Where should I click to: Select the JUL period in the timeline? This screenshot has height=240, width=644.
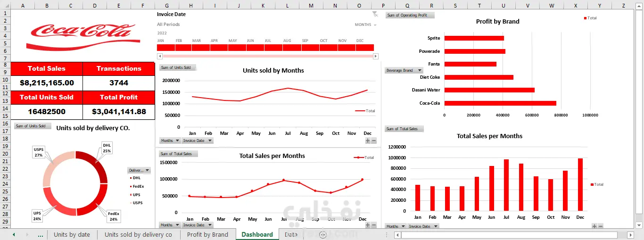click(x=274, y=48)
